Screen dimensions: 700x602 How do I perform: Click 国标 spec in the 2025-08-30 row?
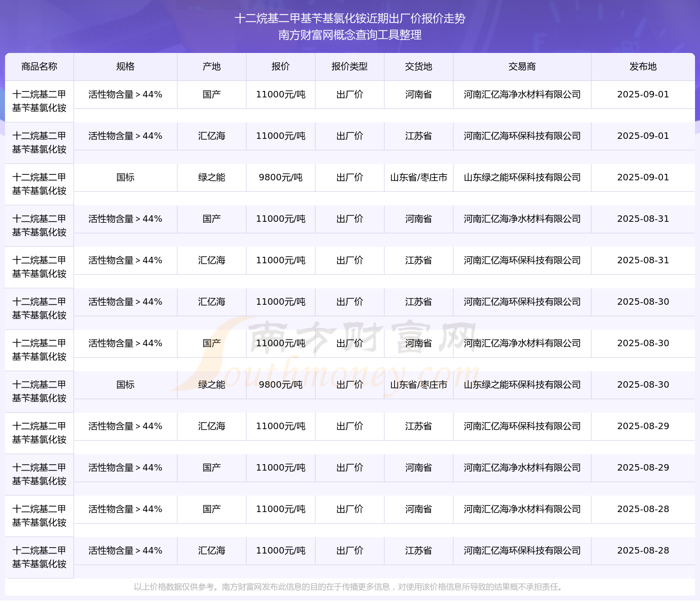(125, 385)
